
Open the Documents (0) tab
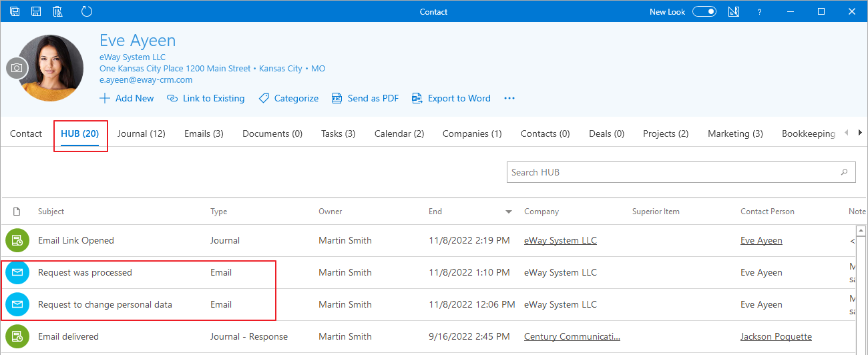(x=272, y=133)
